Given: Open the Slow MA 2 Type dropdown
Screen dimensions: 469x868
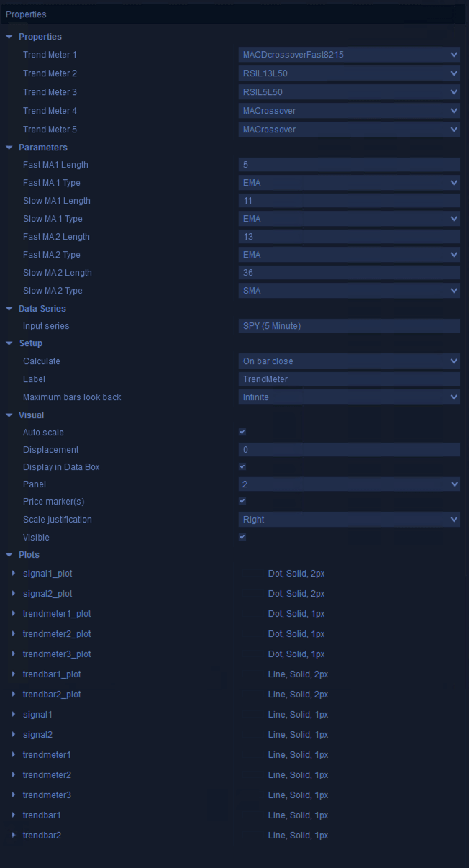Looking at the screenshot, I should [x=349, y=291].
